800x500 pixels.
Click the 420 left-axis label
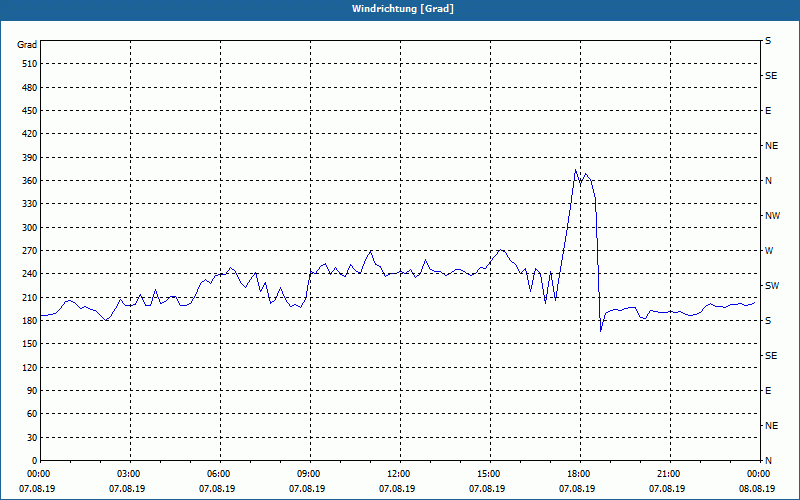pos(30,134)
